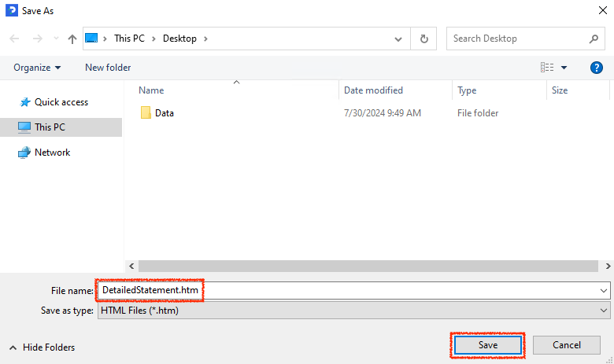Select Network in the navigation pane
This screenshot has height=364, width=614.
click(x=52, y=153)
